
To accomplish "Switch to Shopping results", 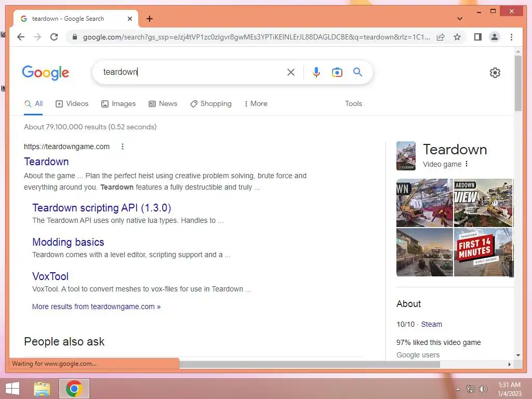I will point(211,104).
